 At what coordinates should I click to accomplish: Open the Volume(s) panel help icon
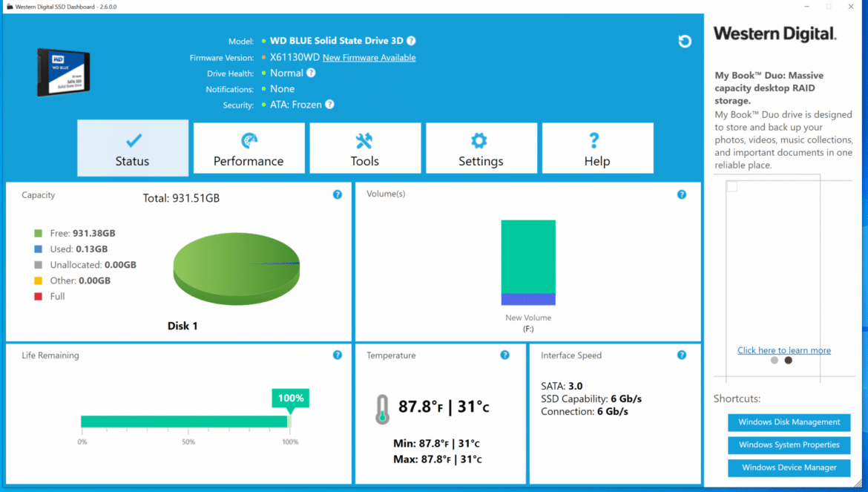click(682, 194)
